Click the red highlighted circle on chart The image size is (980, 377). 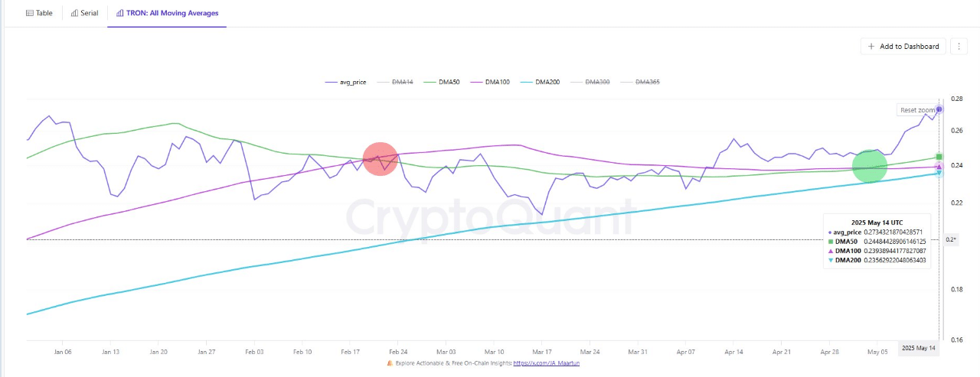point(380,158)
